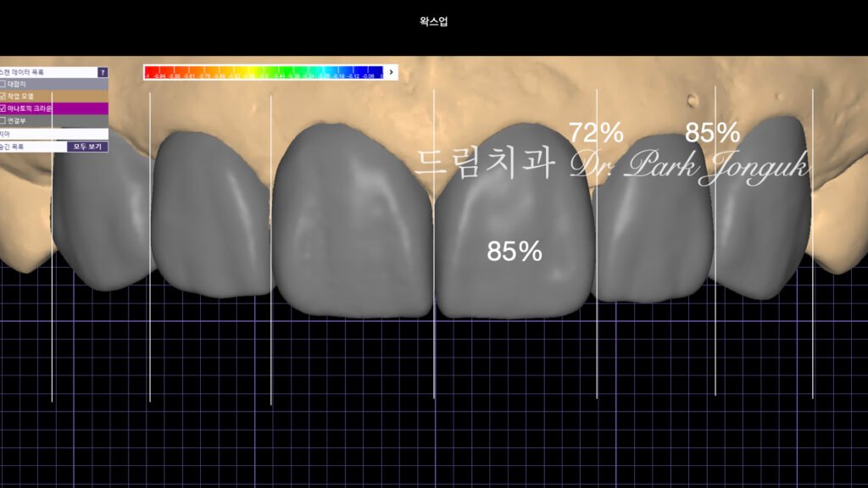Screen dimensions: 868x488
Task: Open the color scale expander arrow
Action: 392,73
